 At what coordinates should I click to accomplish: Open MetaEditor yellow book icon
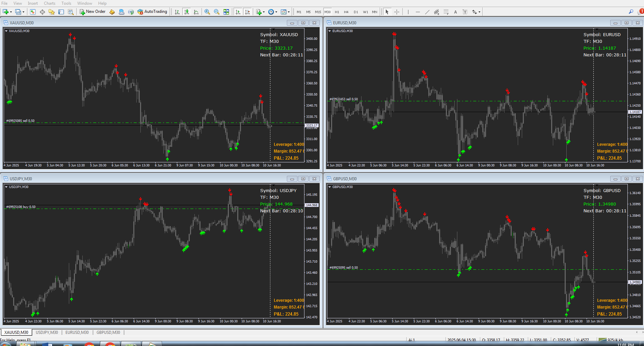112,12
